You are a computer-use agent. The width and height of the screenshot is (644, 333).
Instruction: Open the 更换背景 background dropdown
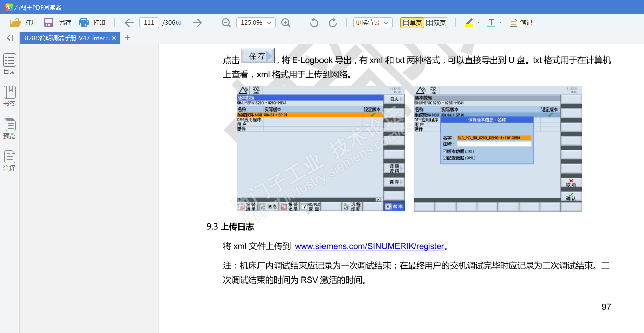pos(372,23)
